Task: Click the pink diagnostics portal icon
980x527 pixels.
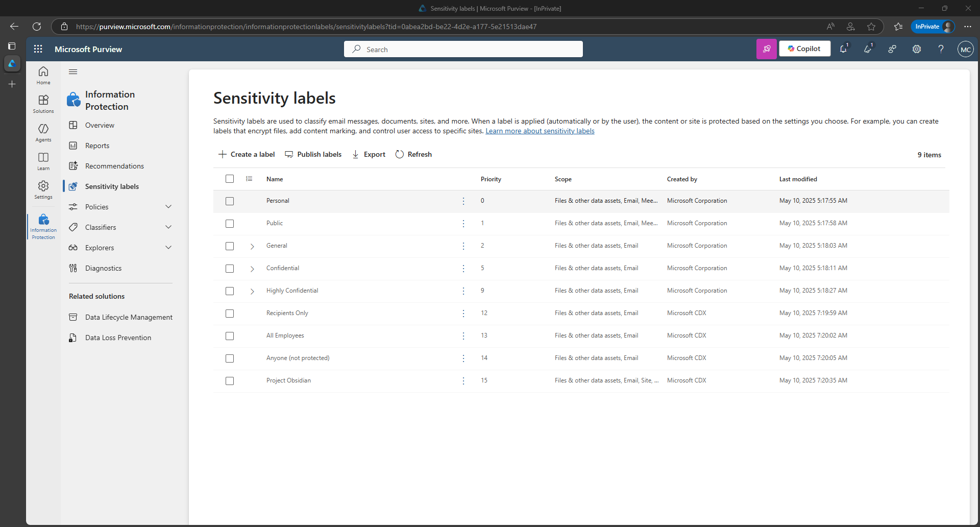Action: [x=766, y=49]
